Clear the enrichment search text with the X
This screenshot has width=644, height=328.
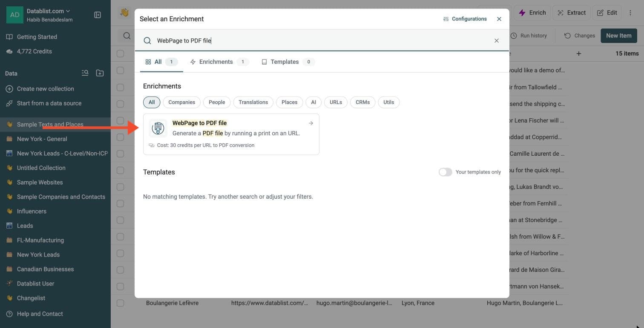click(497, 41)
